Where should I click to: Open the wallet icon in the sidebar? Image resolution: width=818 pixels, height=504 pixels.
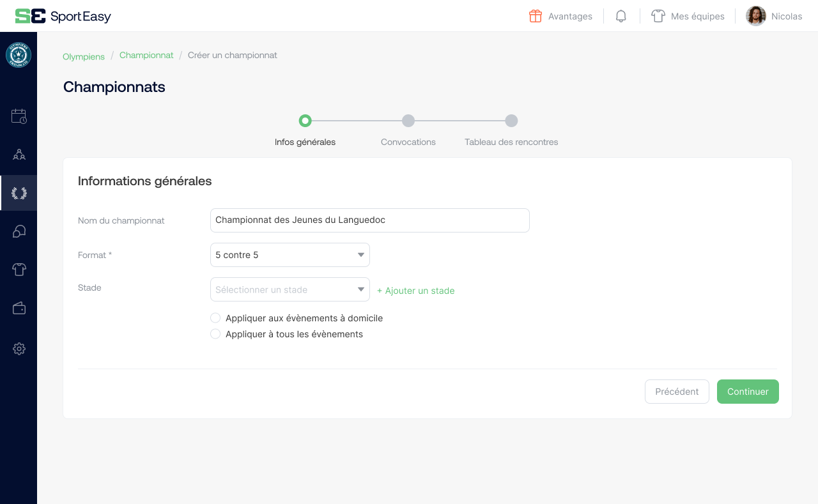click(x=19, y=309)
